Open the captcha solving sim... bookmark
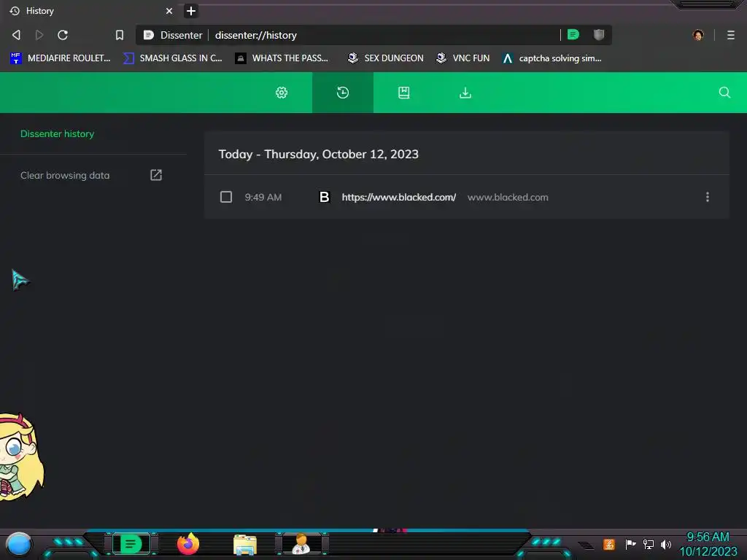This screenshot has width=747, height=560. point(552,58)
